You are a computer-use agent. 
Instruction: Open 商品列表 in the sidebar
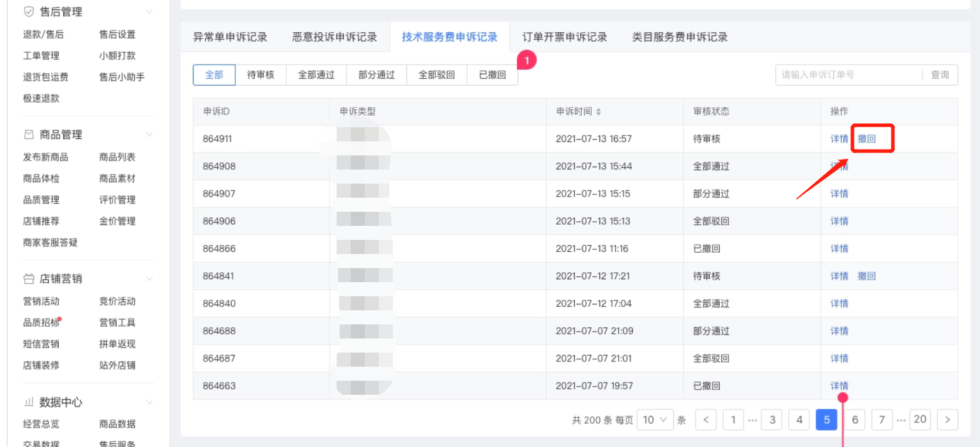[117, 157]
